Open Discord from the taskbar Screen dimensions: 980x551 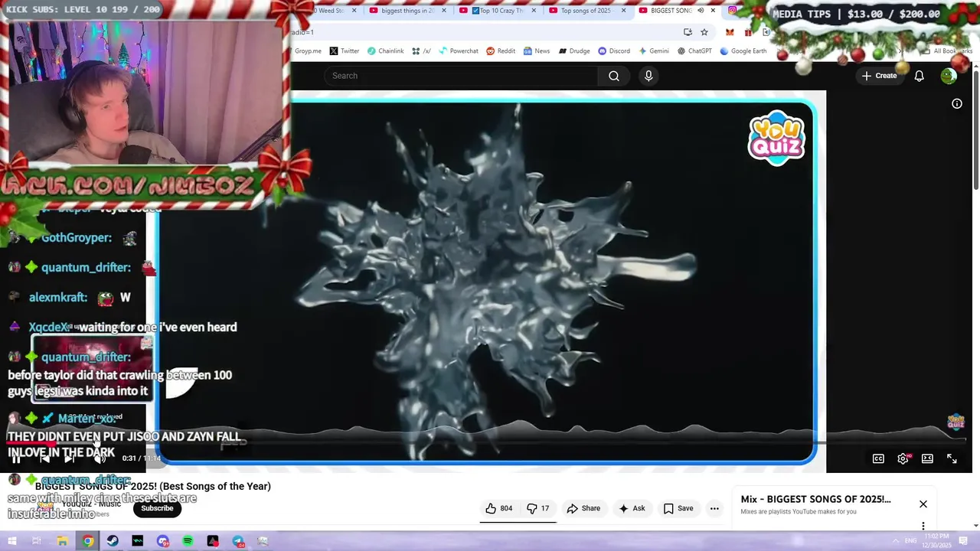coord(162,541)
